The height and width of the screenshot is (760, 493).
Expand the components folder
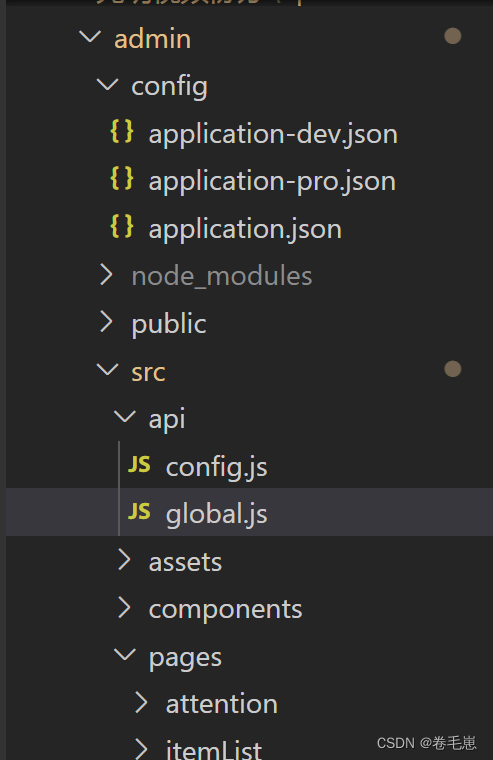(225, 610)
